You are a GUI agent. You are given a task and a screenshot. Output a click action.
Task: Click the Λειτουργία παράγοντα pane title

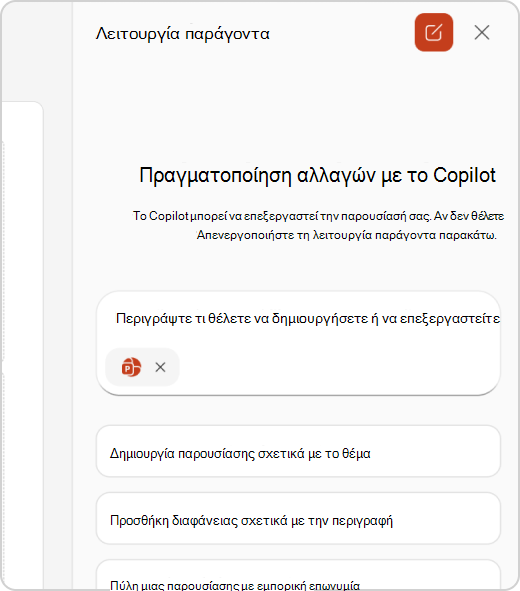[x=183, y=34]
